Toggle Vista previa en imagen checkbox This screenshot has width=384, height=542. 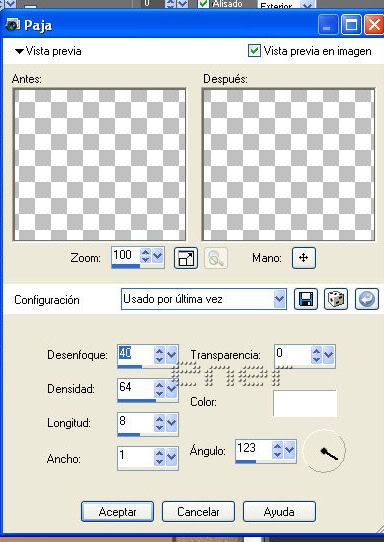[254, 51]
